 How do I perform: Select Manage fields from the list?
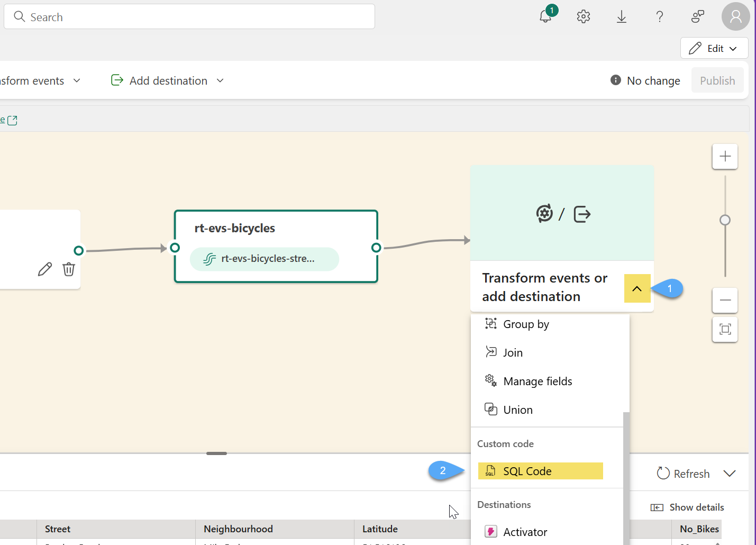click(538, 381)
